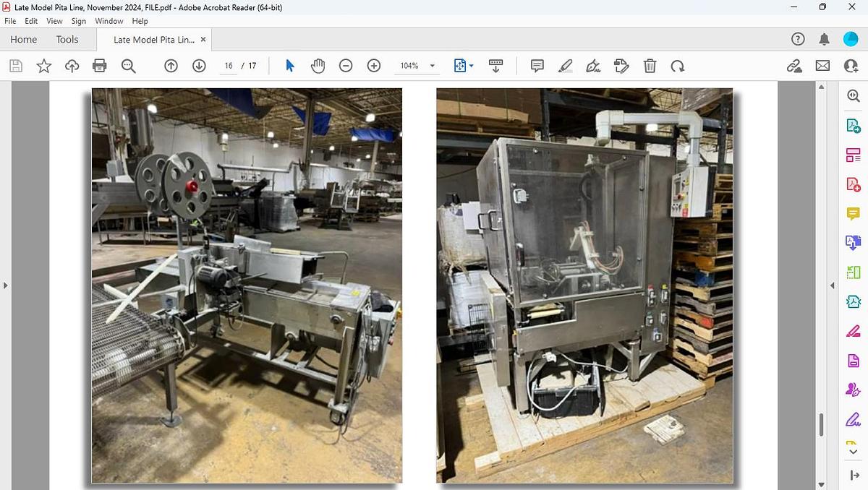Rotate pages using the rotate icon
The width and height of the screenshot is (868, 490).
point(678,65)
